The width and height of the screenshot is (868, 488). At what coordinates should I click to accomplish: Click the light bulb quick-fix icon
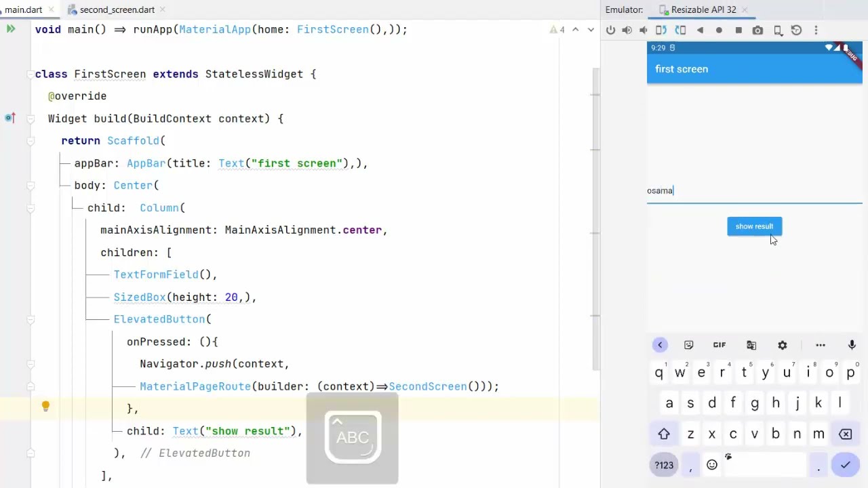[x=45, y=406]
